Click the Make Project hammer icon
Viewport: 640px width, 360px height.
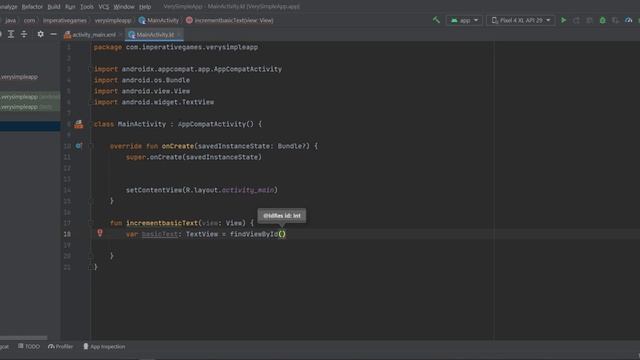tap(436, 20)
